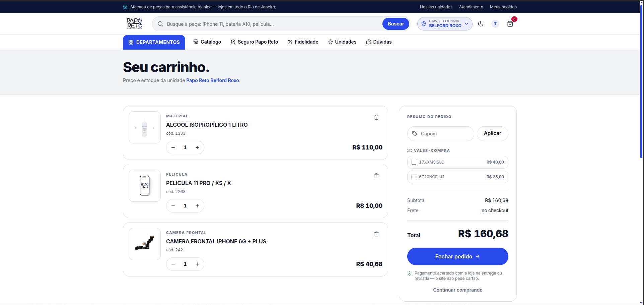
Task: Decrease quantity of Camera Frontal
Action: (x=173, y=264)
